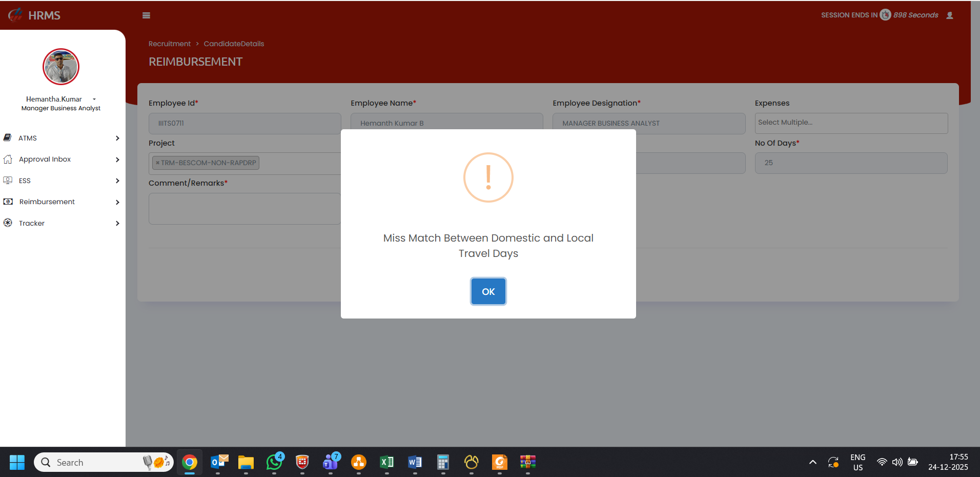Open the Expenses Select Multiple dropdown
This screenshot has width=980, height=477.
click(x=851, y=123)
